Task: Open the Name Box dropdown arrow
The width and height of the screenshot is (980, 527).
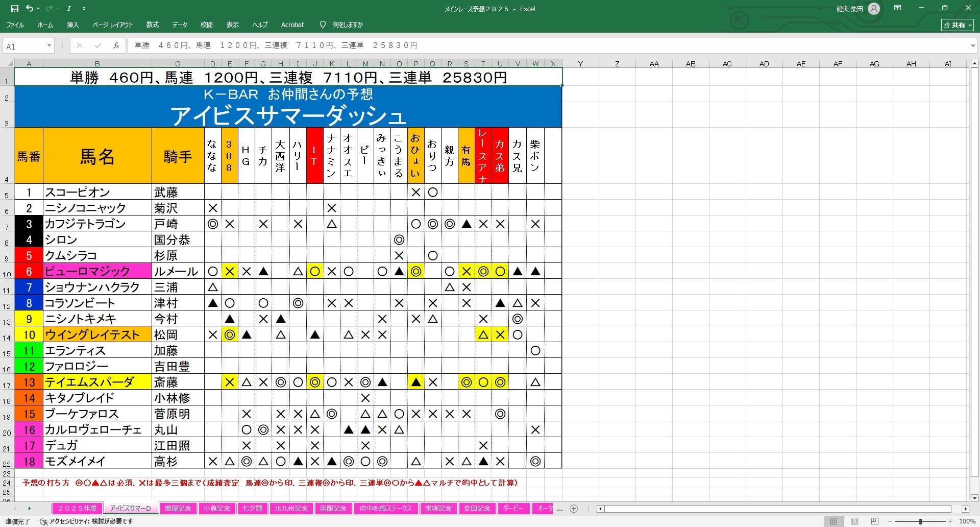Action: [49, 46]
